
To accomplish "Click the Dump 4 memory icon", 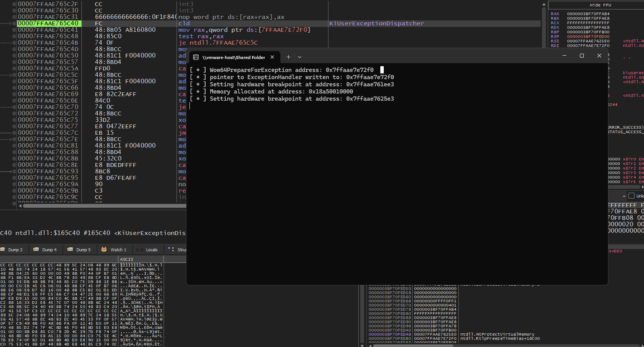I will point(36,250).
